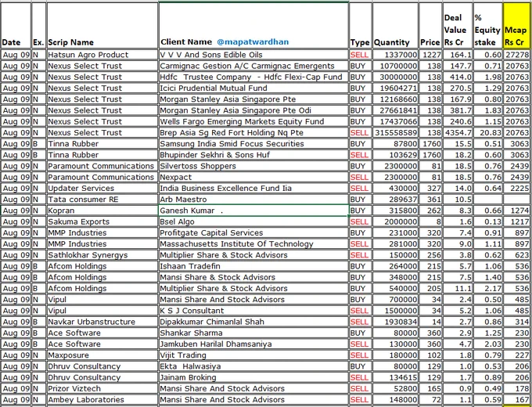This screenshot has width=532, height=407.
Task: Select the K S J Consultant cell
Action: tap(253, 311)
